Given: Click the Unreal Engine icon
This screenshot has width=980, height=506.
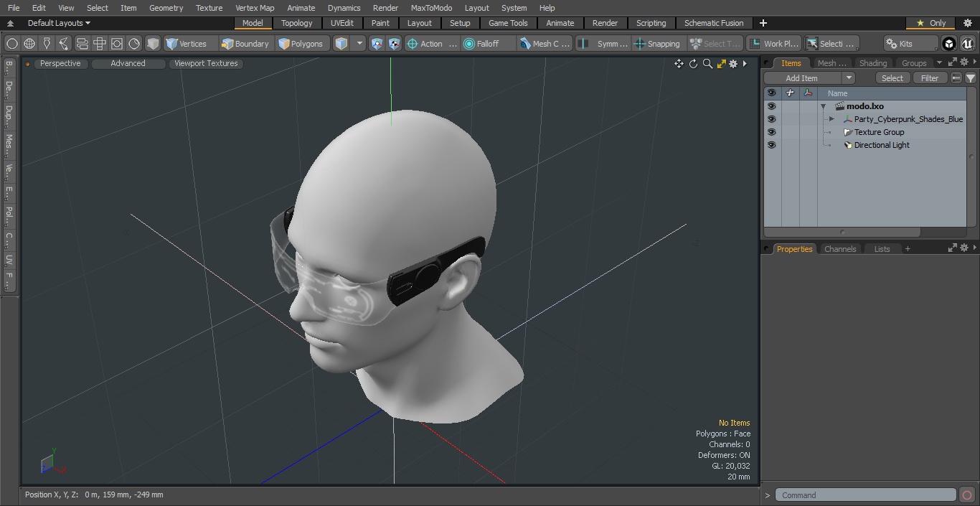Looking at the screenshot, I should [968, 44].
